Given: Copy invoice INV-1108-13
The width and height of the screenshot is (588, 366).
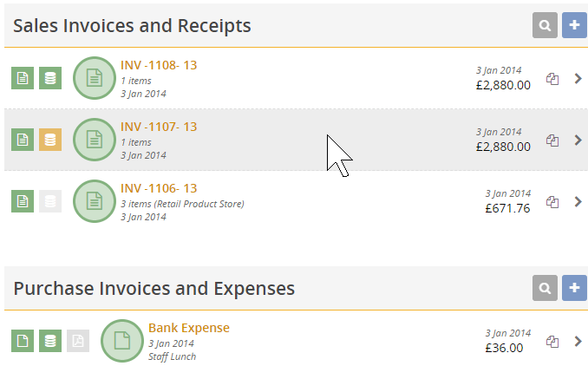Looking at the screenshot, I should coord(552,79).
